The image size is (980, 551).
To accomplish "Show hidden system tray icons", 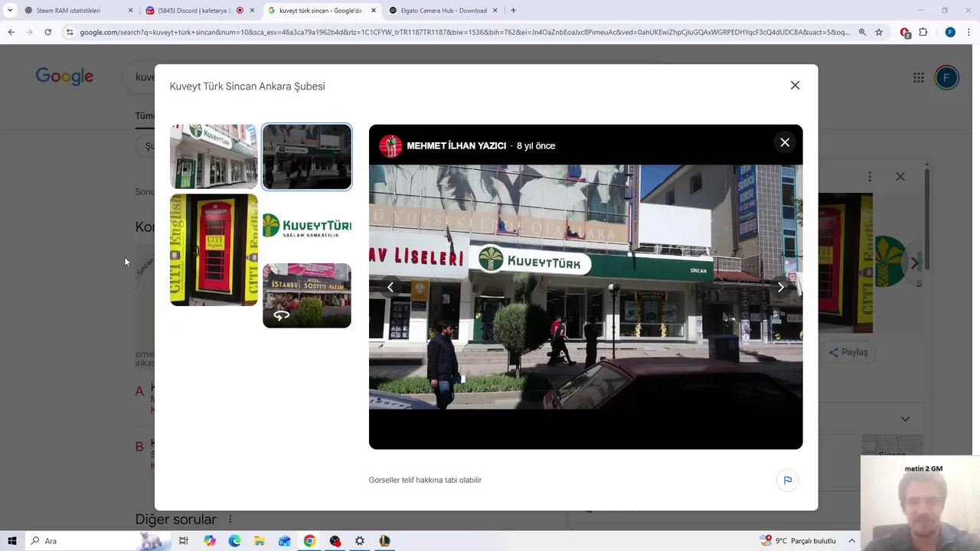I will [x=851, y=541].
